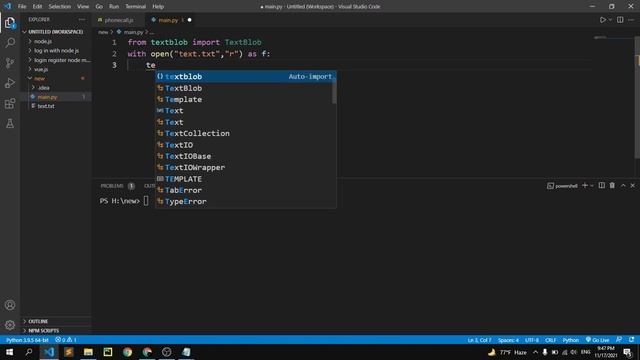Open the Help menu

[x=158, y=7]
